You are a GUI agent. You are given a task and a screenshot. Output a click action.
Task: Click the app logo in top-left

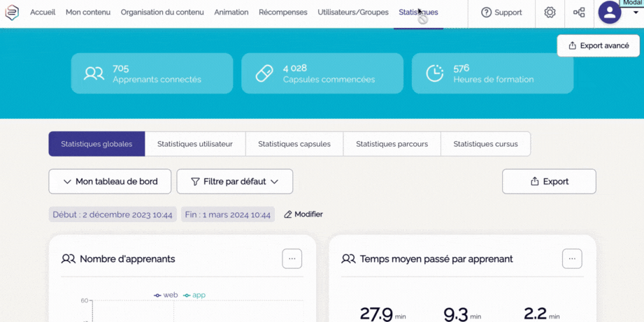coord(13,13)
